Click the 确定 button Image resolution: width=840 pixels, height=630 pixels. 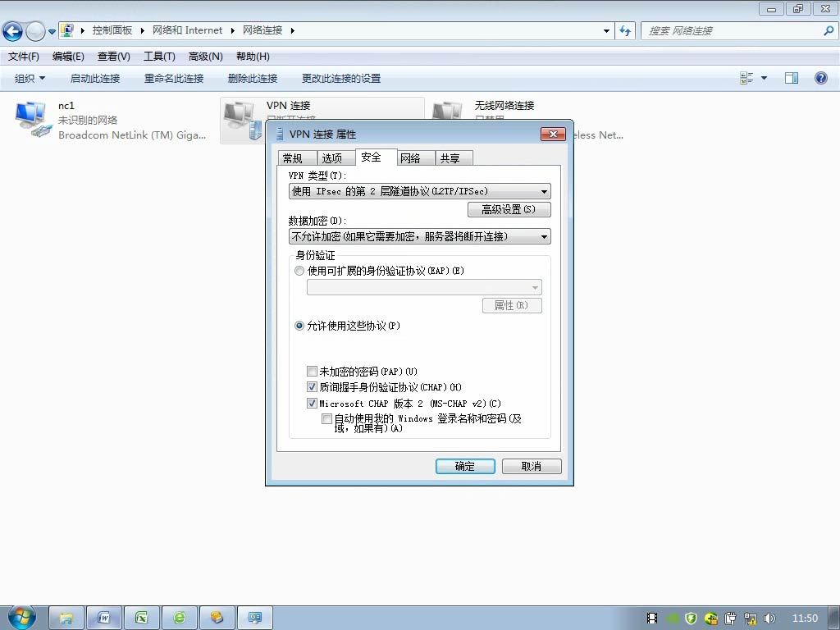[x=465, y=466]
